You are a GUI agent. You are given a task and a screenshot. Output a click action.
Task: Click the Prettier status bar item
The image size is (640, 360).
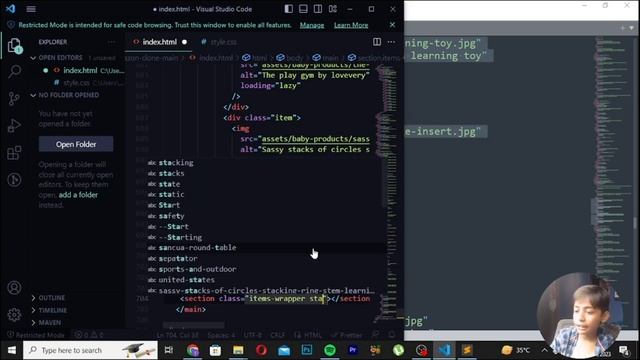[347, 335]
